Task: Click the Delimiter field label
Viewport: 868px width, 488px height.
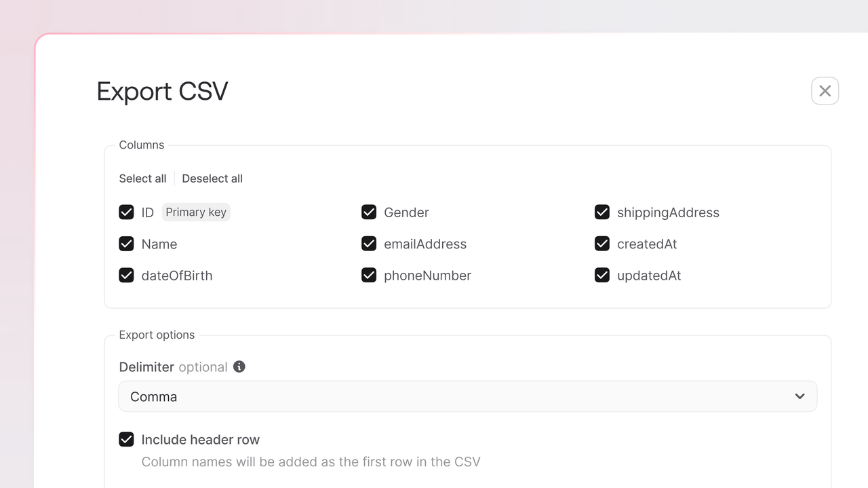Action: 146,367
